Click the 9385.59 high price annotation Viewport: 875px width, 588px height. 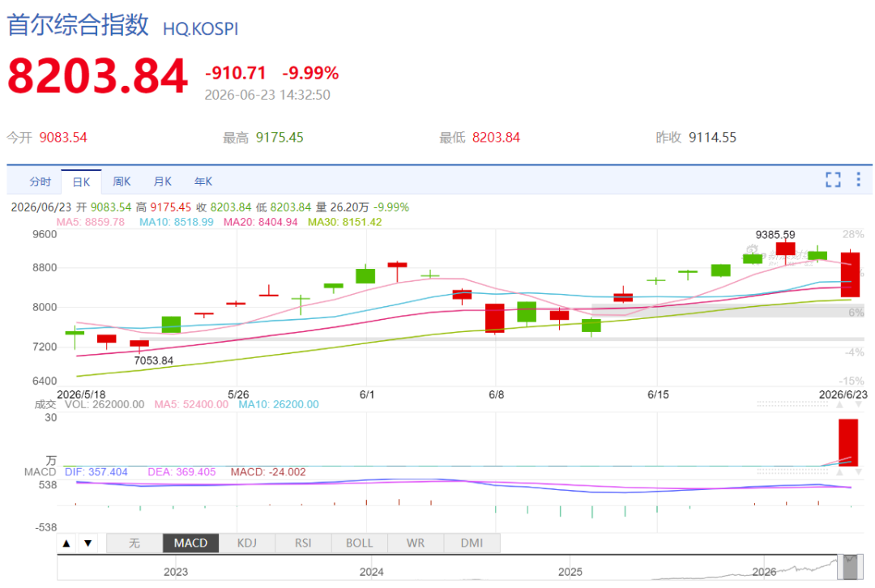(x=775, y=235)
